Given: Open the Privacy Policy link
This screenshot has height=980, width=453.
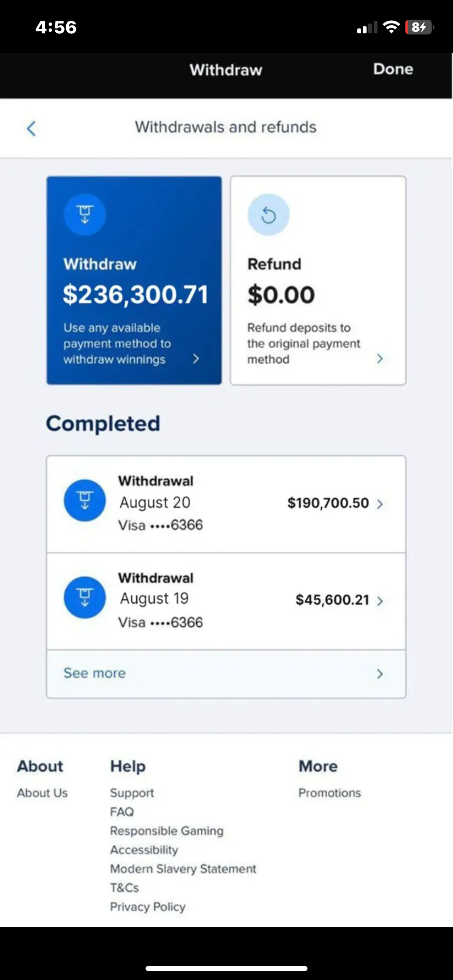Looking at the screenshot, I should click(x=148, y=907).
